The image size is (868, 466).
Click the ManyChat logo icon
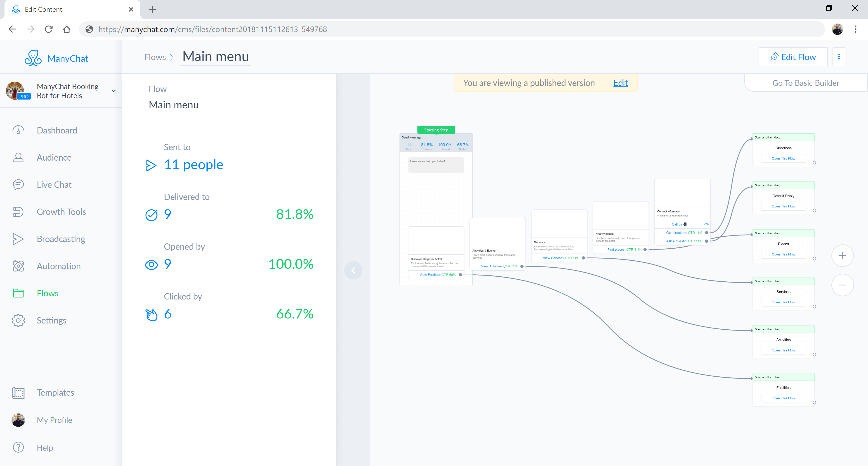(33, 58)
